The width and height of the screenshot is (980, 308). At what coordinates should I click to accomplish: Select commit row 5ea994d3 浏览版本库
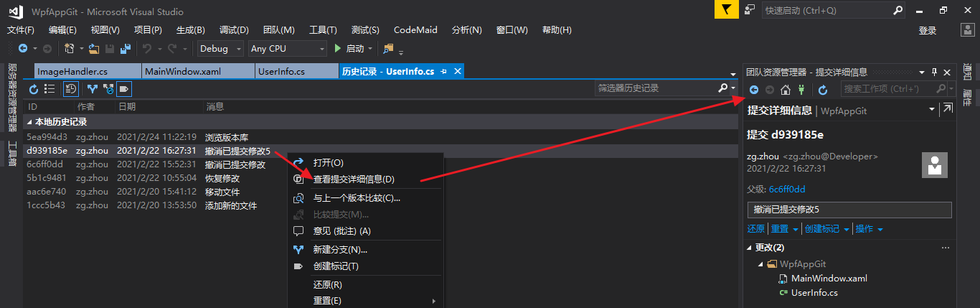[380, 137]
